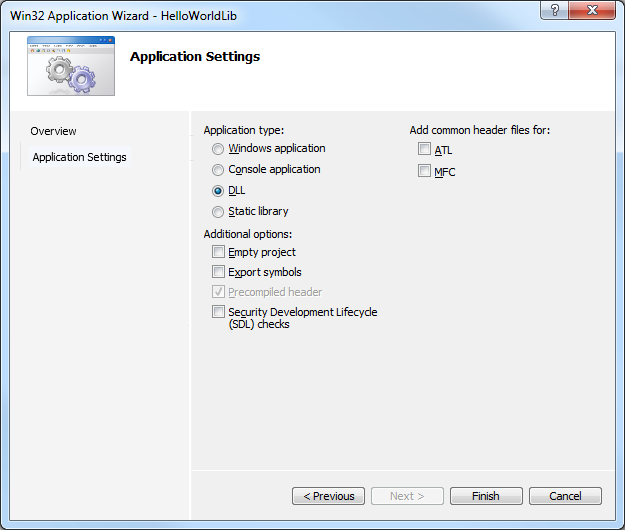Go back with the Previous button

[328, 496]
